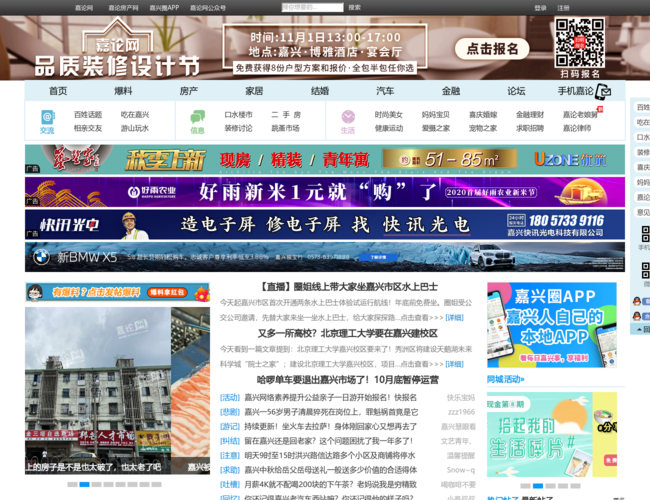Click [详细] after the water bus summary
Viewport: 650px width, 500px height.
coord(454,318)
